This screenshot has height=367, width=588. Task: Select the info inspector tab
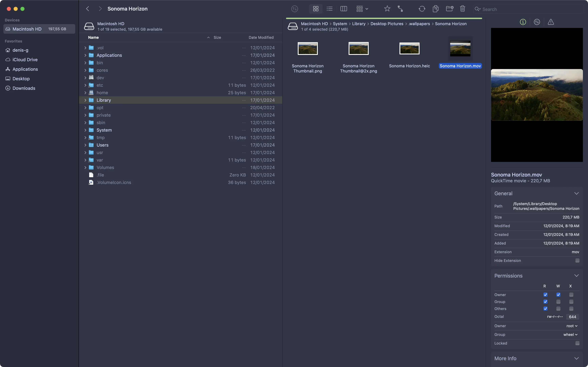point(523,22)
